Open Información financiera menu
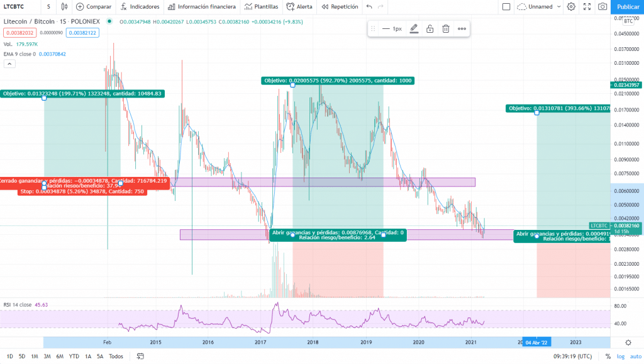The width and height of the screenshot is (644, 364). (202, 6)
